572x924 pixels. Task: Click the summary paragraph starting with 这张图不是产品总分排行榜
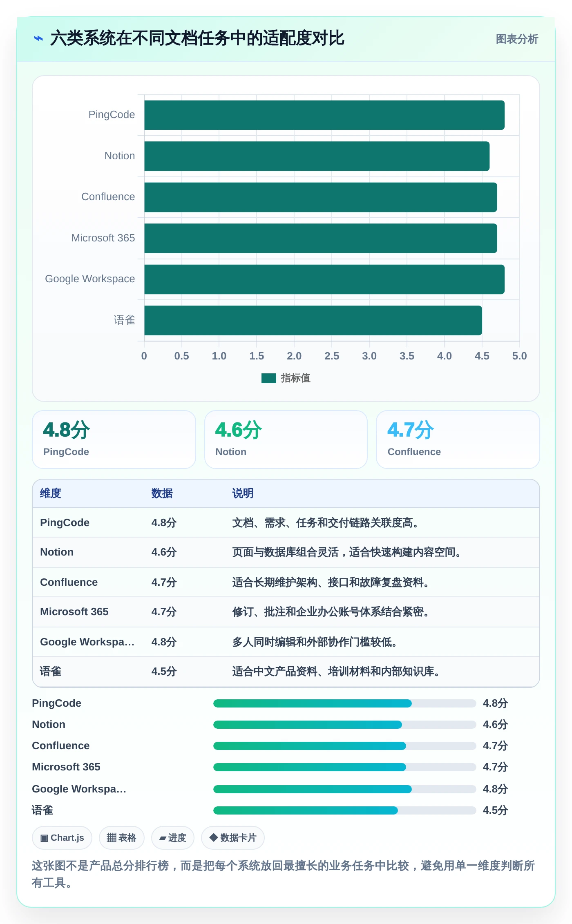pos(284,874)
